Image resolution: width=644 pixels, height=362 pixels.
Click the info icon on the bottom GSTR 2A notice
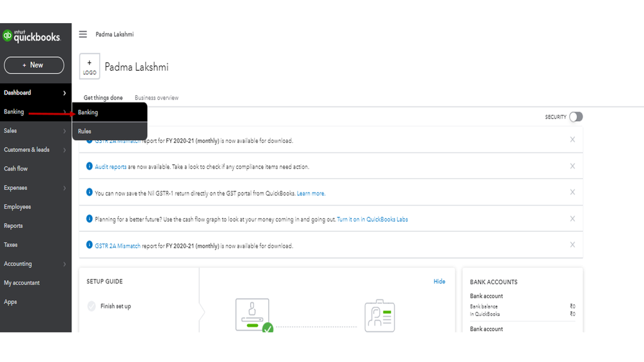(x=89, y=245)
